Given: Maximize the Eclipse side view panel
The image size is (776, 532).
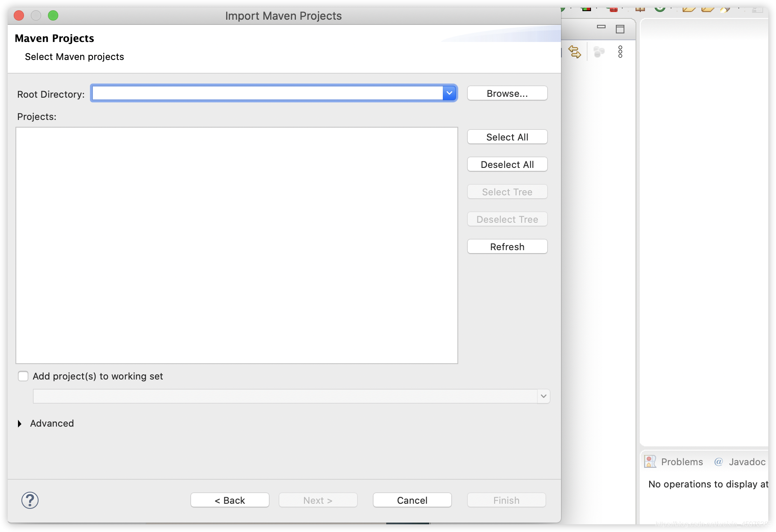Looking at the screenshot, I should click(x=620, y=29).
